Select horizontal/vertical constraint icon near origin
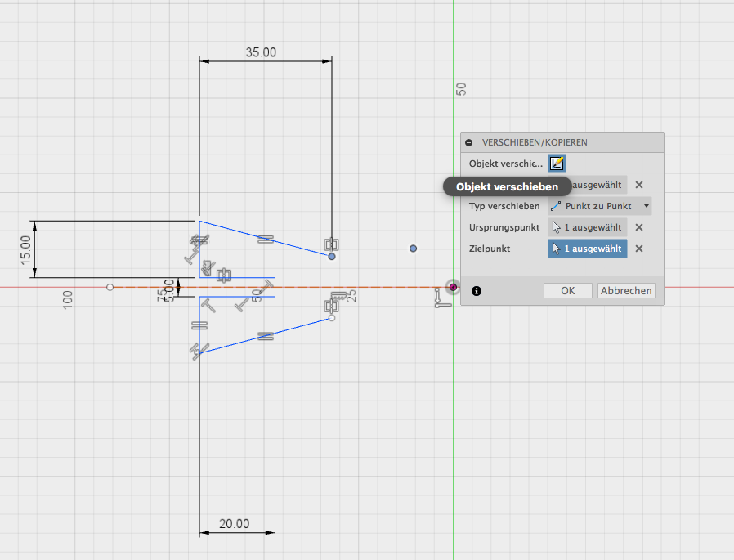Viewport: 734px width, 560px height. (x=442, y=298)
